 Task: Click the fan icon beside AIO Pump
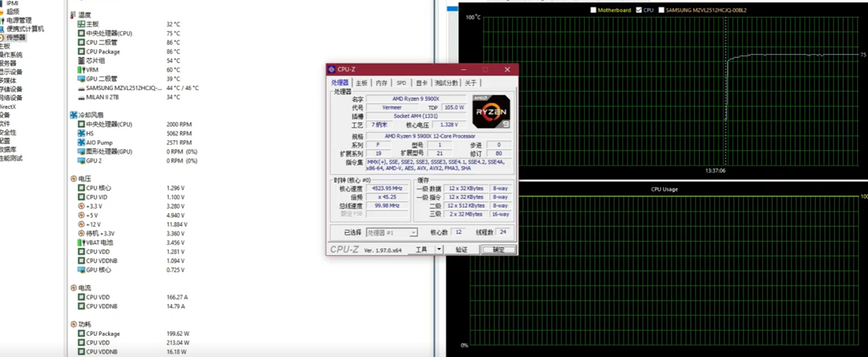[x=81, y=143]
